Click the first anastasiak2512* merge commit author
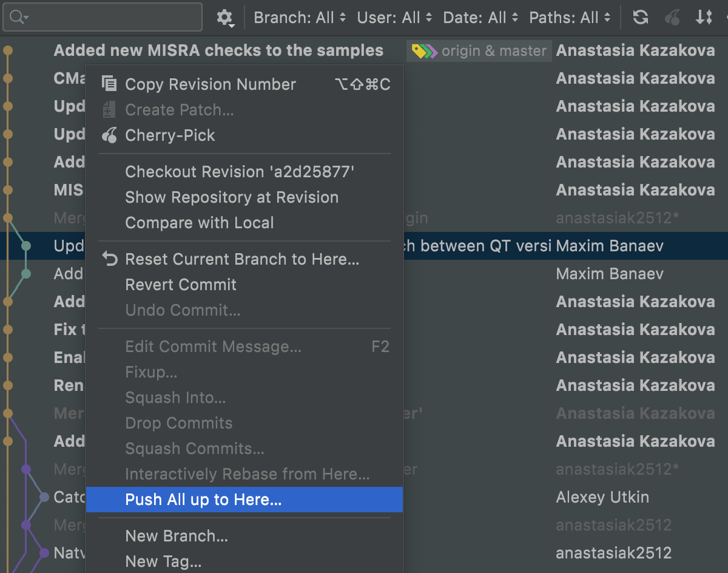Viewport: 728px width, 573px height. (618, 218)
